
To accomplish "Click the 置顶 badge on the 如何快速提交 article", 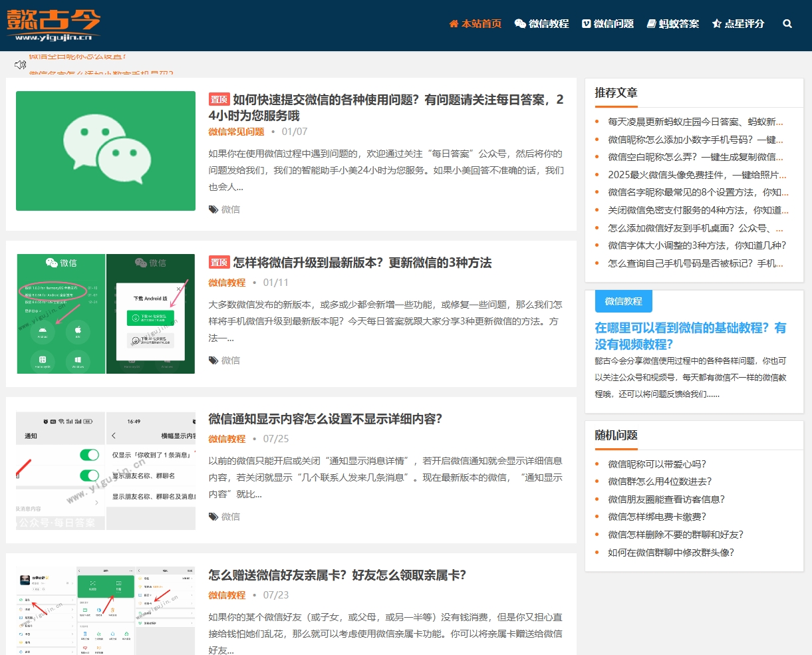I will point(219,100).
